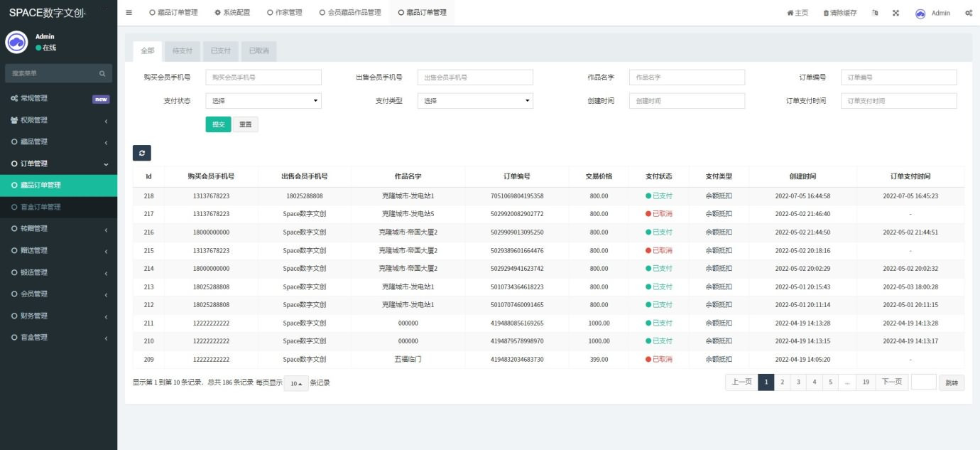980x450 pixels.
Task: Click the new badge beside 常规管理
Action: 101,99
